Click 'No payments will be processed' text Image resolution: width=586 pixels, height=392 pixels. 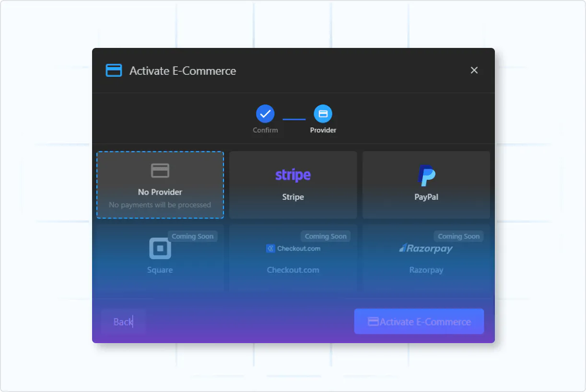160,205
